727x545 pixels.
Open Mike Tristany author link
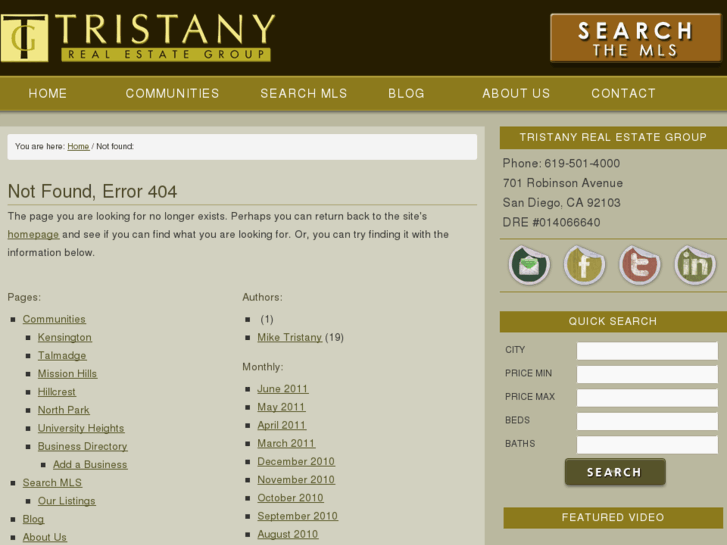[x=290, y=337]
